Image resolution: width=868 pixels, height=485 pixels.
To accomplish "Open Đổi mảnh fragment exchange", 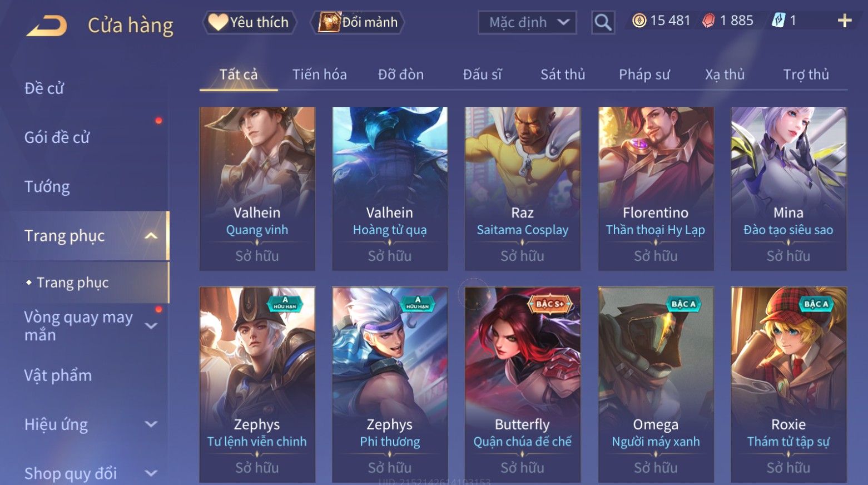I will click(358, 22).
